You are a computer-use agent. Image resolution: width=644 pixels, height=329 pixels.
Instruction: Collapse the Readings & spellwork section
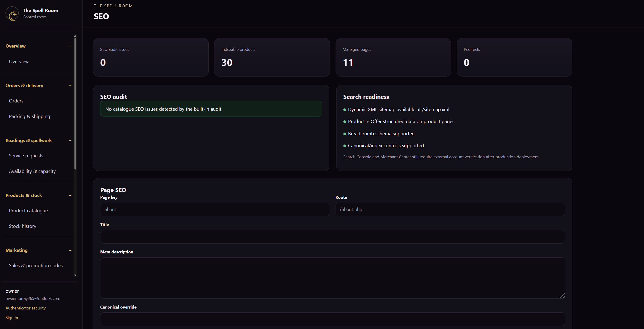point(70,141)
